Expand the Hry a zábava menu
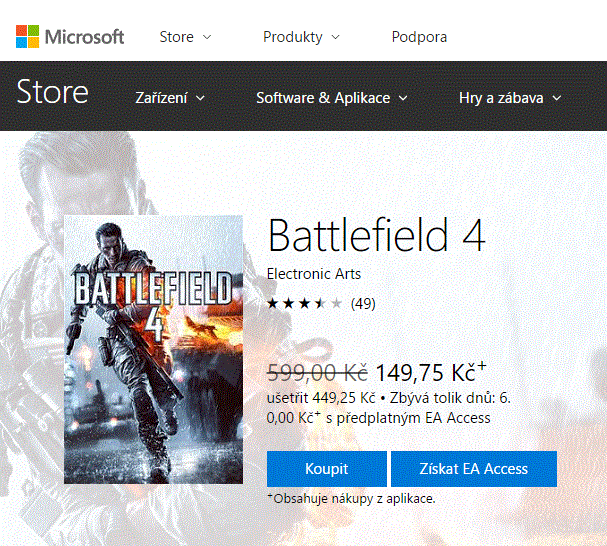Viewport: 607px width, 546px height. pyautogui.click(x=510, y=98)
